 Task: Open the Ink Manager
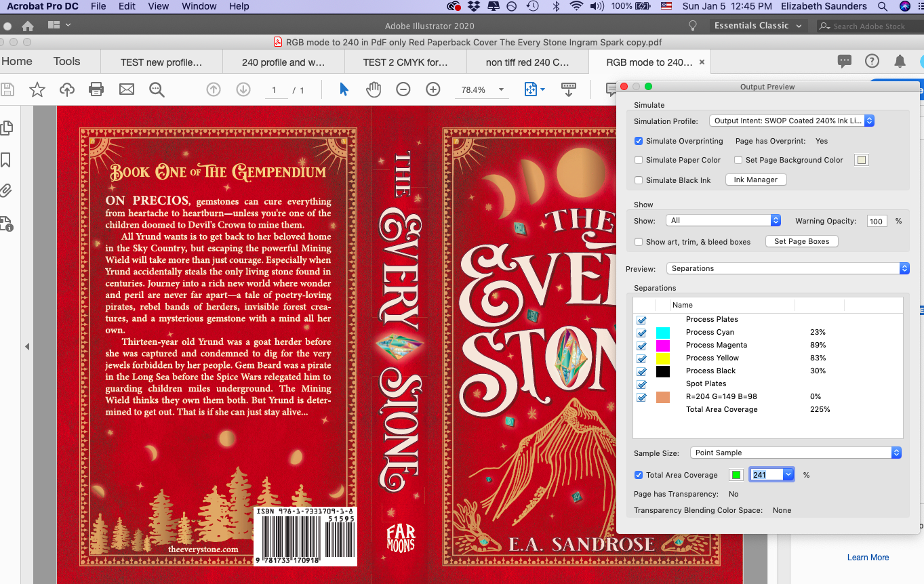click(x=755, y=180)
